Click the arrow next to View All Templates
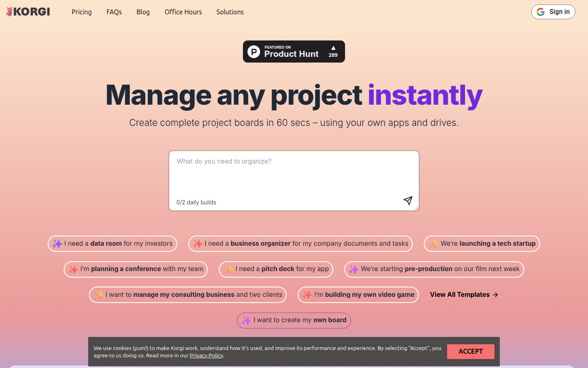 click(495, 295)
